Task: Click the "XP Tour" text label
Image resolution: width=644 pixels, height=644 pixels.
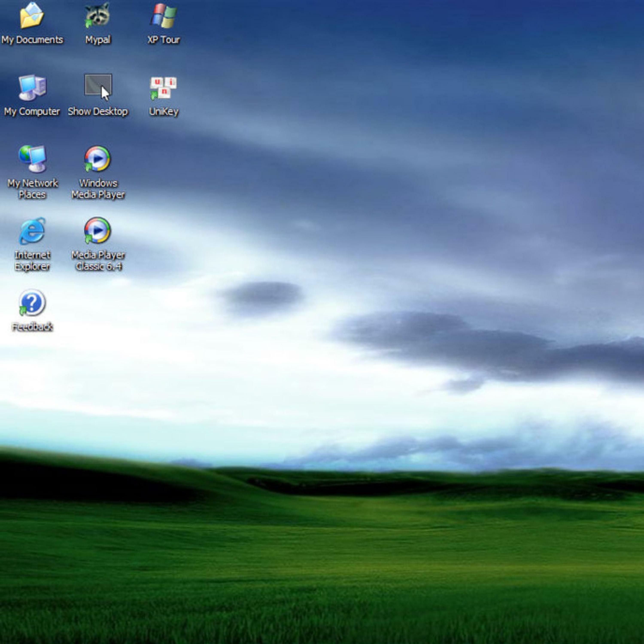Action: point(163,40)
